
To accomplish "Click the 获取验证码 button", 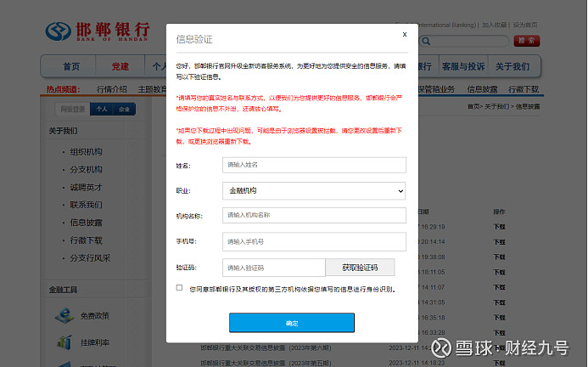I will [x=360, y=268].
